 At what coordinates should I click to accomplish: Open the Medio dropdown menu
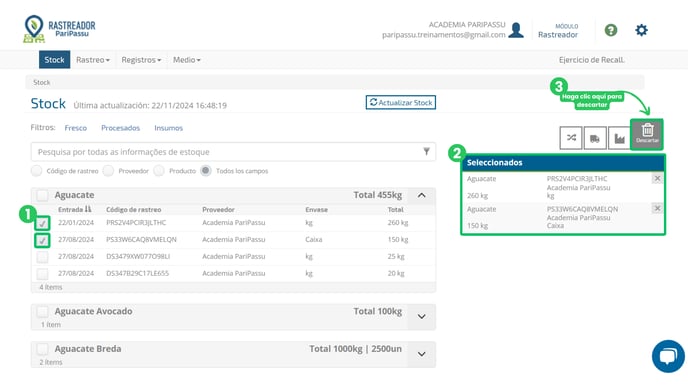(186, 60)
